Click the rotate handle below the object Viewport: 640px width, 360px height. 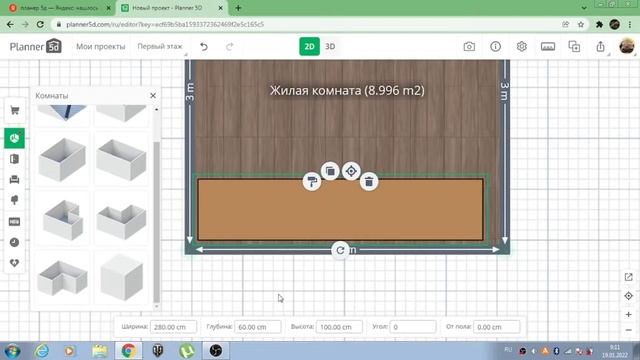point(340,250)
